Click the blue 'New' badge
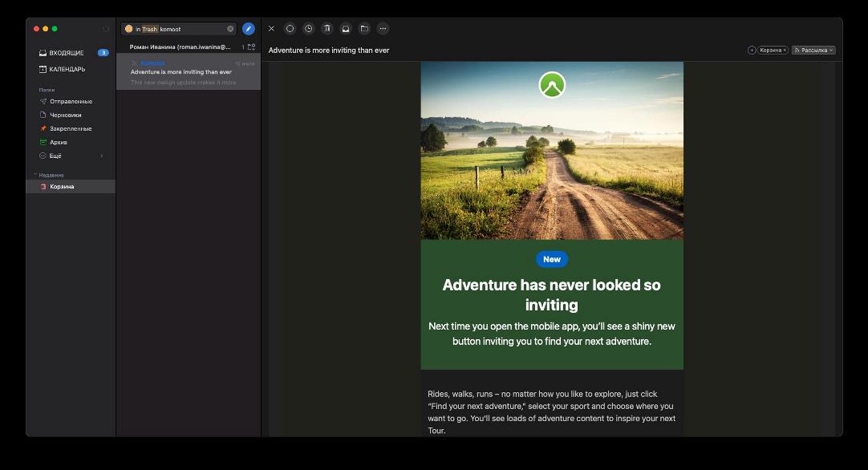The width and height of the screenshot is (868, 470). tap(552, 259)
